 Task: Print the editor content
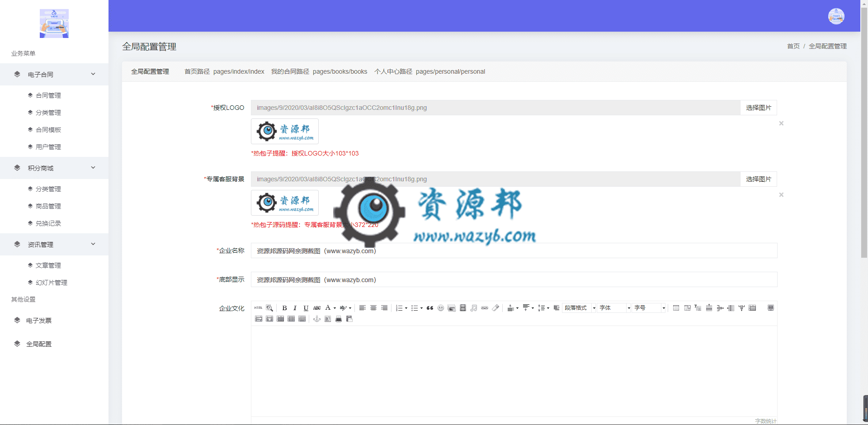tap(339, 319)
